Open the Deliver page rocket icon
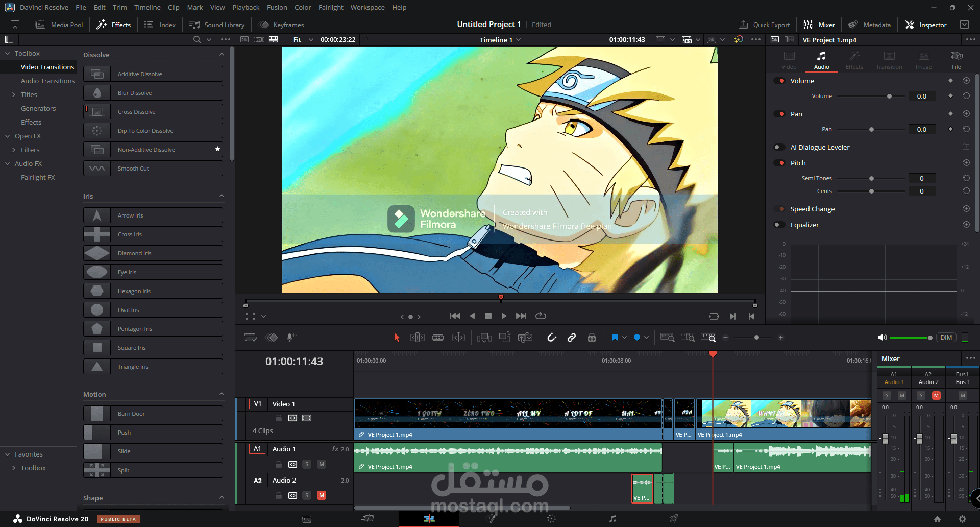Viewport: 980px width, 527px height. pos(674,519)
